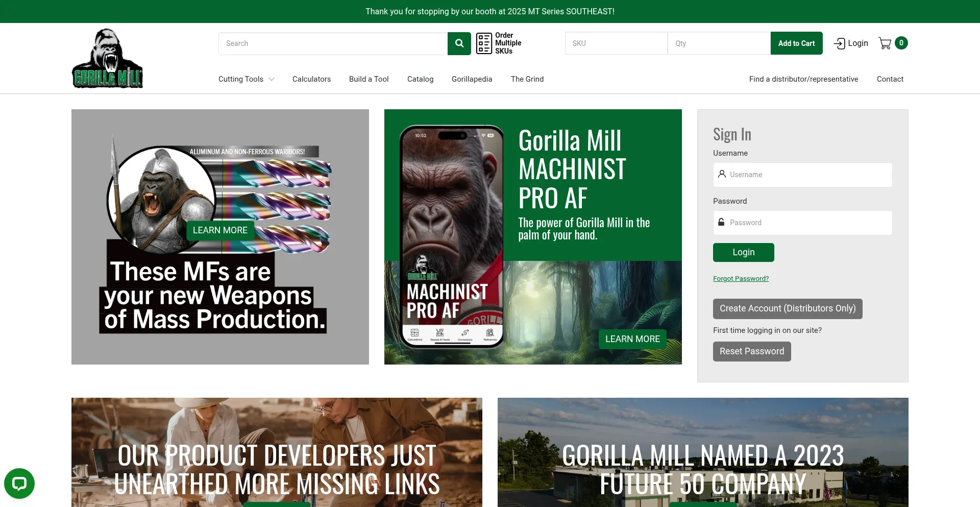
Task: Click LEARN MORE on Machinist Pro AF banner
Action: [x=632, y=339]
